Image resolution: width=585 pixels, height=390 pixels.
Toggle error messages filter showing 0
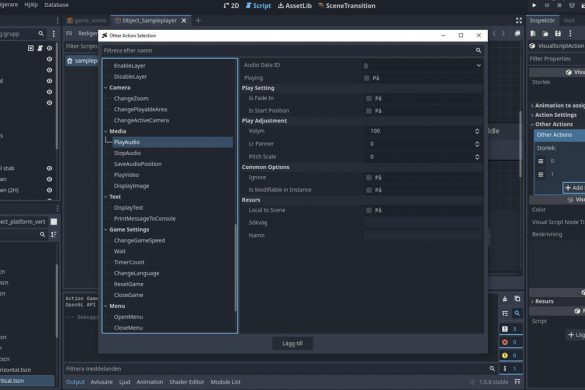[510, 342]
